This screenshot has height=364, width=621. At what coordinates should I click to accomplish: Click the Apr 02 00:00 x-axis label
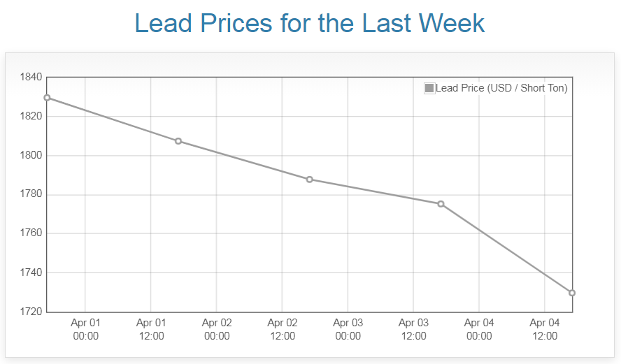pyautogui.click(x=217, y=329)
